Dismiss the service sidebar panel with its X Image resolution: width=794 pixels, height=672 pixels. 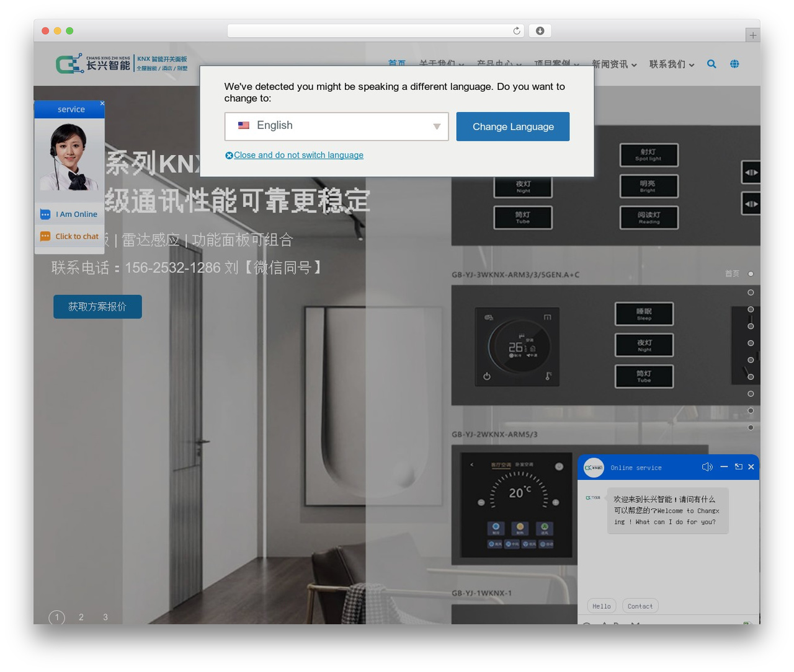(102, 104)
